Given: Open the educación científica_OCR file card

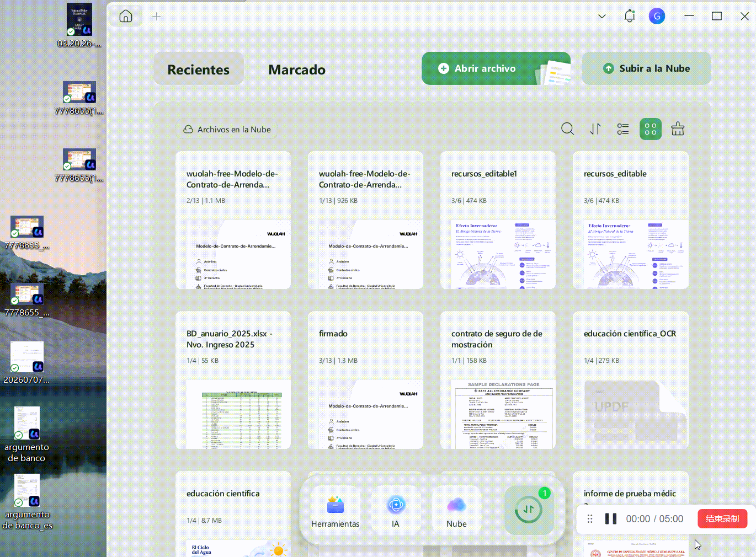Looking at the screenshot, I should tap(630, 380).
